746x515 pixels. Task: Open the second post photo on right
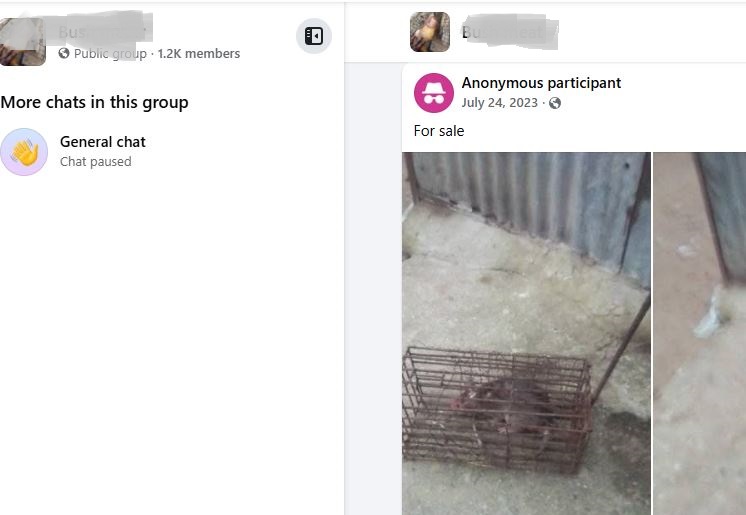699,333
